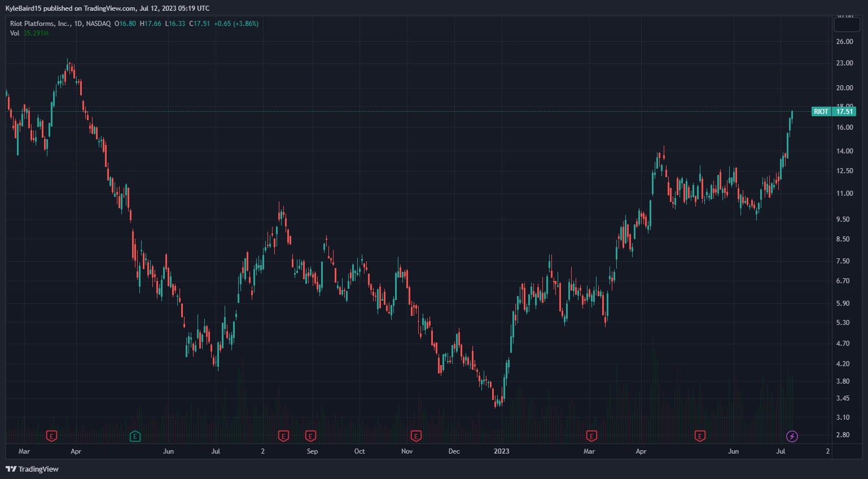Select the 2023 label on the time axis
This screenshot has height=479, width=868.
(x=502, y=451)
